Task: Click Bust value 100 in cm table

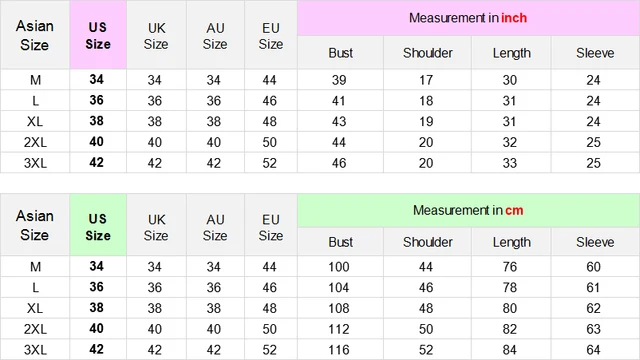Action: pos(339,267)
